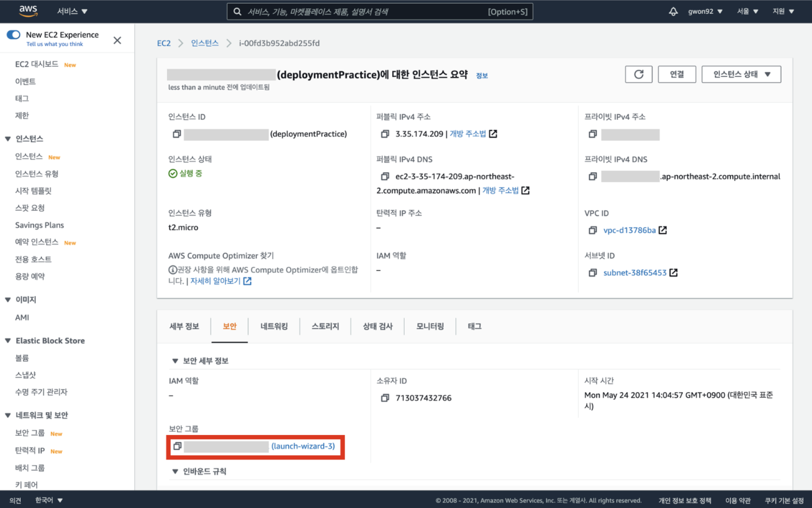Screen dimensions: 812x508
Task: Open AMI in sidebar
Action: [x=22, y=318]
